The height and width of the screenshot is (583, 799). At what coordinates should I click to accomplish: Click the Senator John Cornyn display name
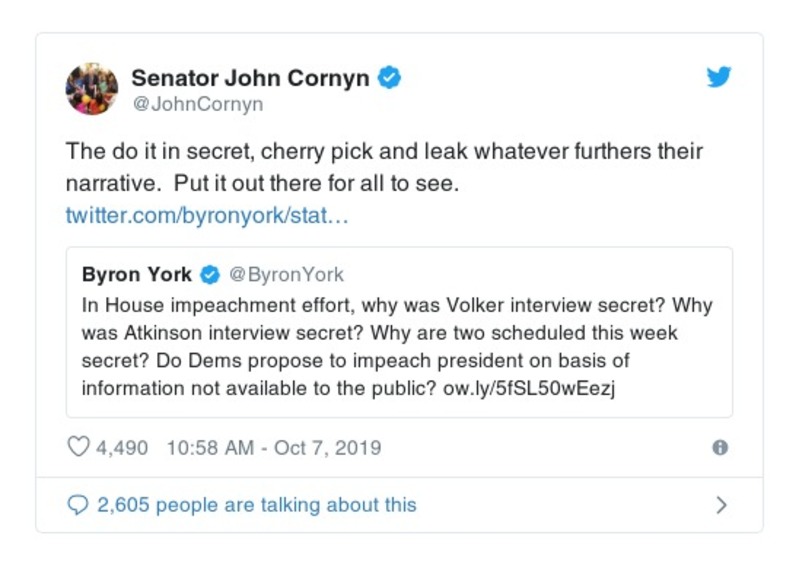(250, 77)
